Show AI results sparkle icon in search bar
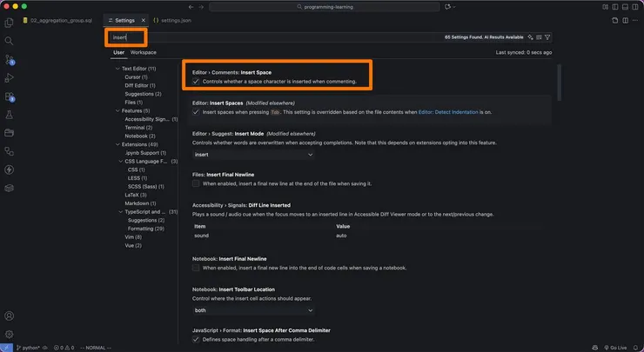 click(x=530, y=37)
